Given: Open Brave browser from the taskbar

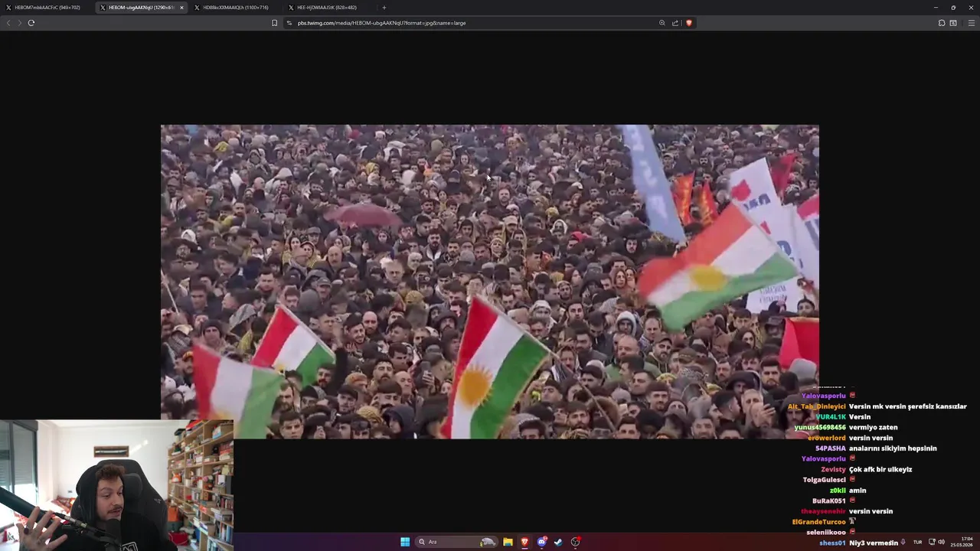Looking at the screenshot, I should click(x=524, y=542).
